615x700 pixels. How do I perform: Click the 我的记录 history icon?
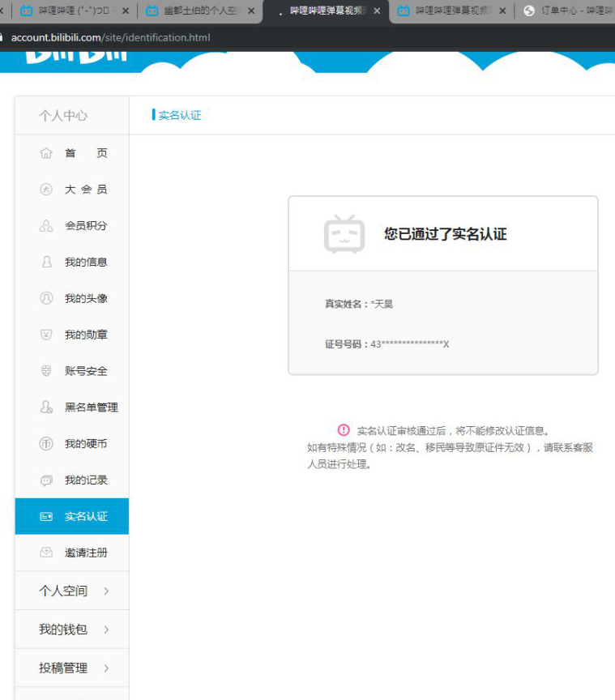pyautogui.click(x=46, y=480)
